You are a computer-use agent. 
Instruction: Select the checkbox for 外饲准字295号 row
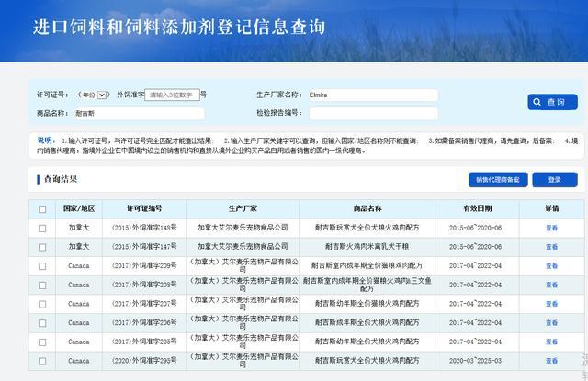[42, 361]
